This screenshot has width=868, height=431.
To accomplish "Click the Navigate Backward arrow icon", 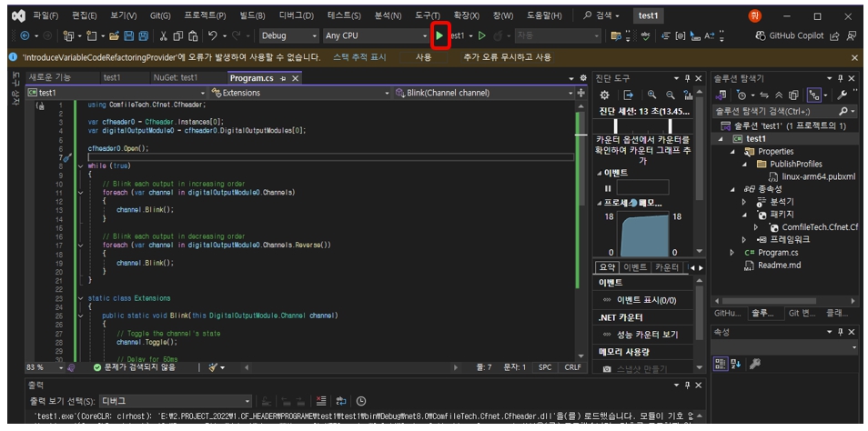I will tap(25, 35).
